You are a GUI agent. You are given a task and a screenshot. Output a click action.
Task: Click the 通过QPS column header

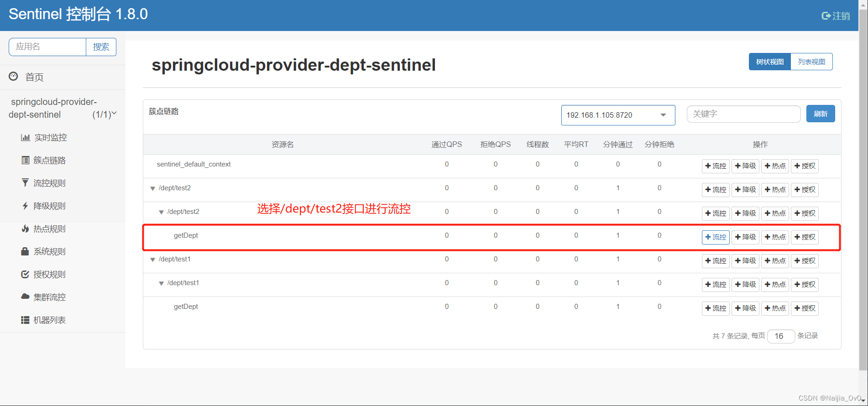(447, 145)
